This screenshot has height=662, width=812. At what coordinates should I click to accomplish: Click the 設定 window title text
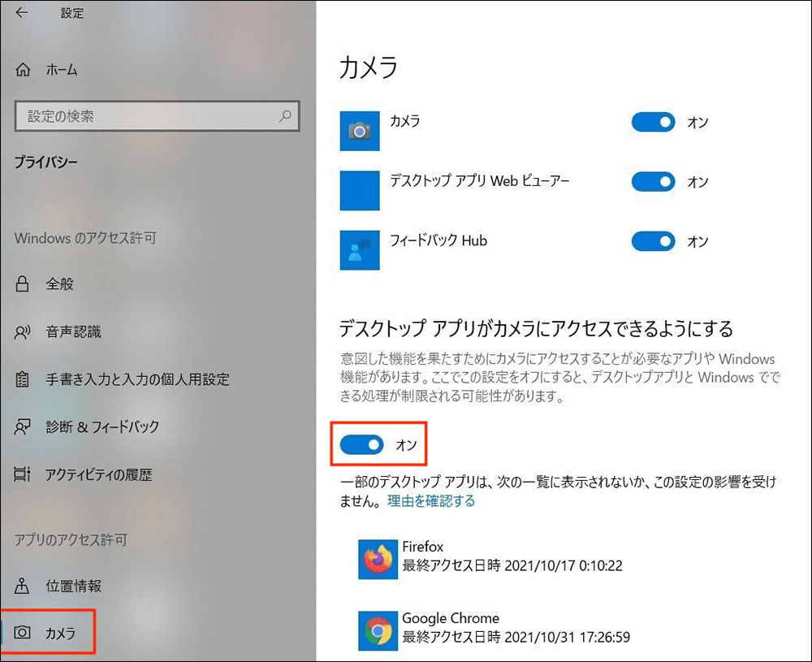tap(72, 13)
